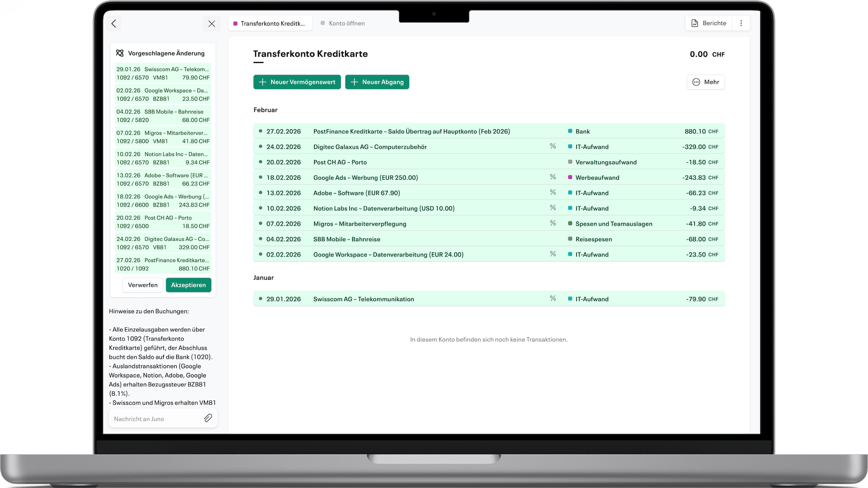The width and height of the screenshot is (868, 488).
Task: Click the Spesen und Teamauslagen category label
Action: click(x=614, y=223)
